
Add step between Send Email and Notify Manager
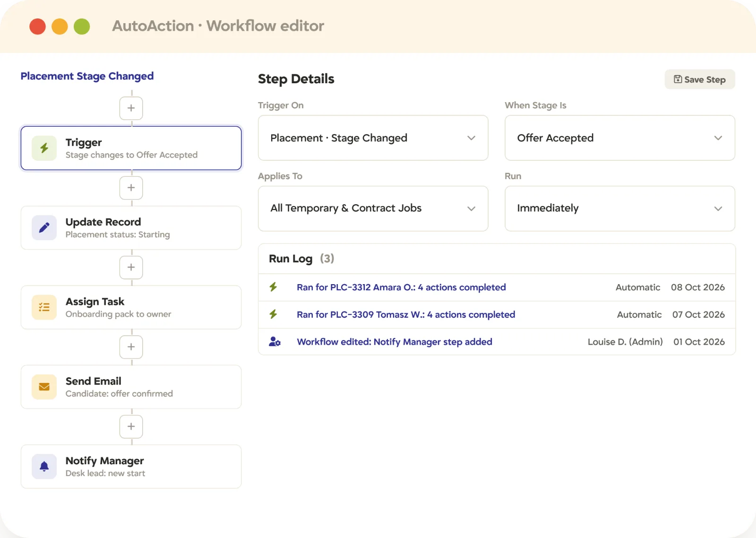[131, 426]
